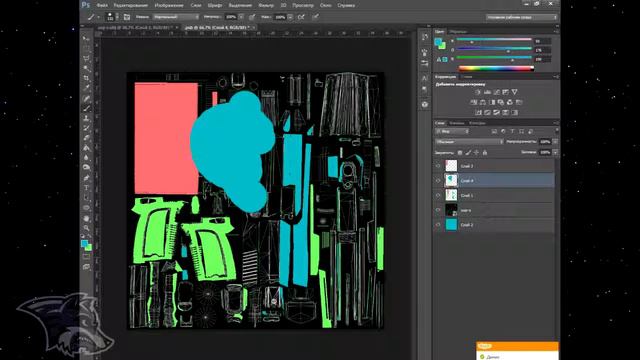
Task: Toggle the Brush panel button in options bar
Action: point(127,17)
